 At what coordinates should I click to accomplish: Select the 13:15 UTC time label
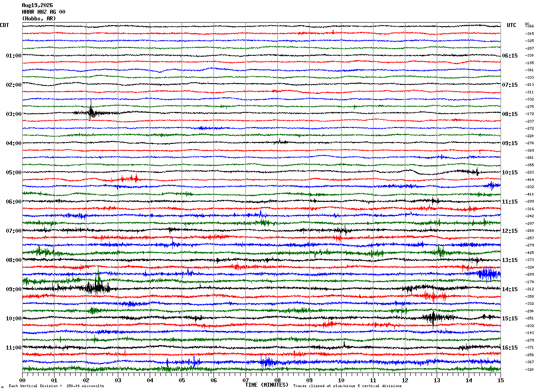tap(510, 260)
